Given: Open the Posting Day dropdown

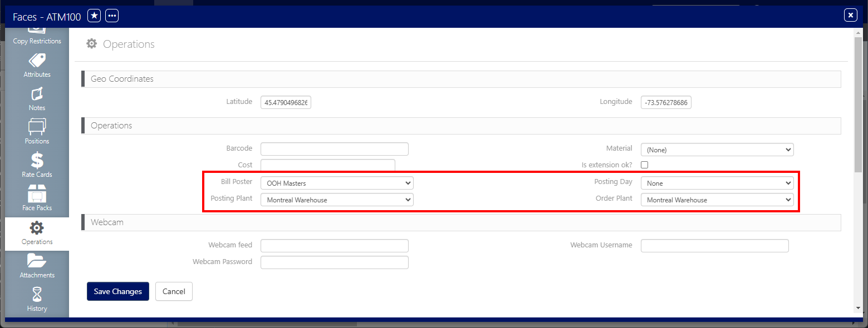Looking at the screenshot, I should coord(717,183).
